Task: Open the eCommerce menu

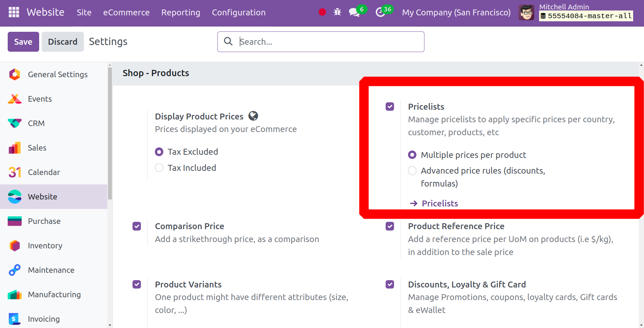Action: [x=126, y=13]
